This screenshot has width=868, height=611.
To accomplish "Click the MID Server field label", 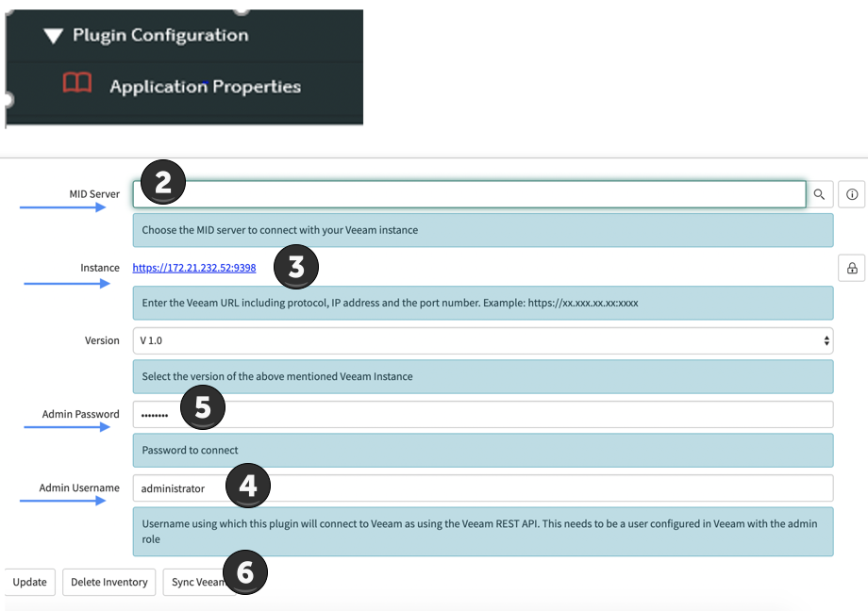I will pos(94,194).
